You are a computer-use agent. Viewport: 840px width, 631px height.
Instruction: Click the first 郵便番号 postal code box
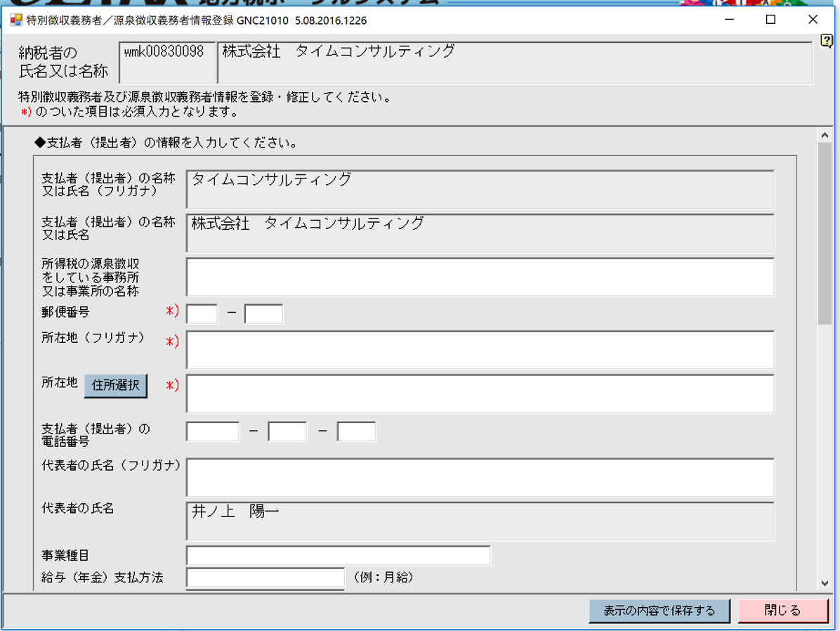(202, 313)
